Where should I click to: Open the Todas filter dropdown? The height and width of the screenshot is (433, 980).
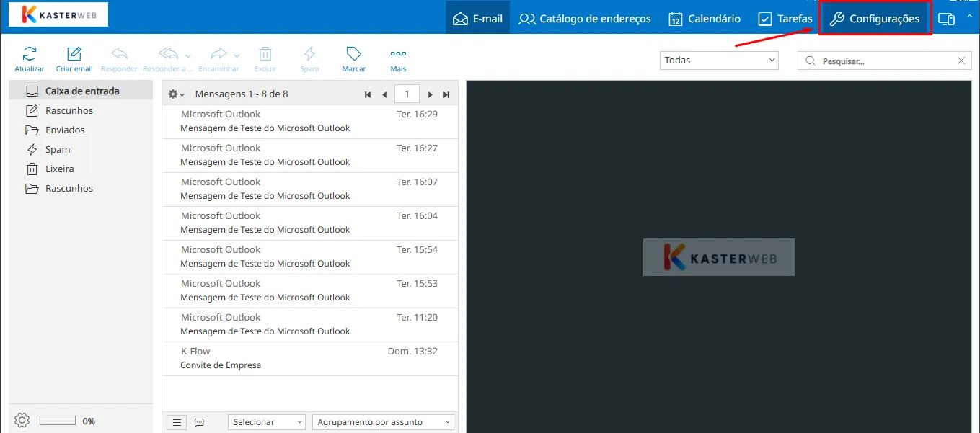pyautogui.click(x=719, y=61)
